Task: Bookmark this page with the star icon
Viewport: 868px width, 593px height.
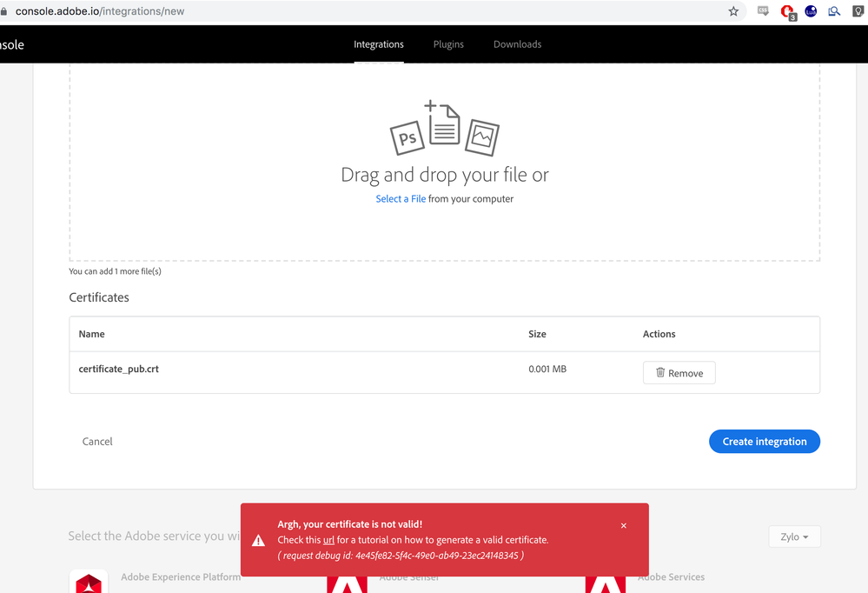Action: tap(733, 11)
